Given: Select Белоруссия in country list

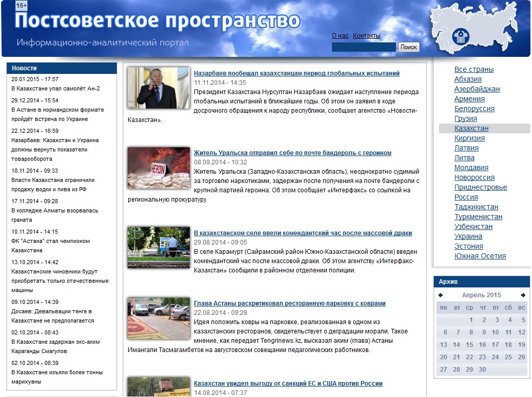Looking at the screenshot, I should click(474, 109).
